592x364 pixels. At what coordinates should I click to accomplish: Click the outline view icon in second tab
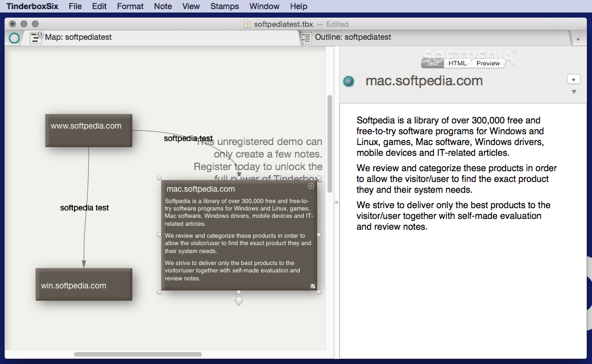point(306,38)
